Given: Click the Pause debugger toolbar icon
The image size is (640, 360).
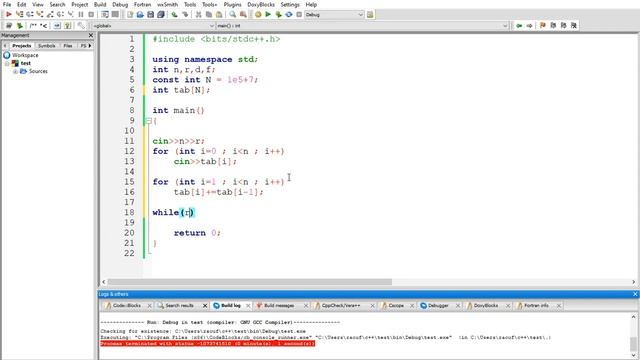Looking at the screenshot, I should (x=81, y=14).
